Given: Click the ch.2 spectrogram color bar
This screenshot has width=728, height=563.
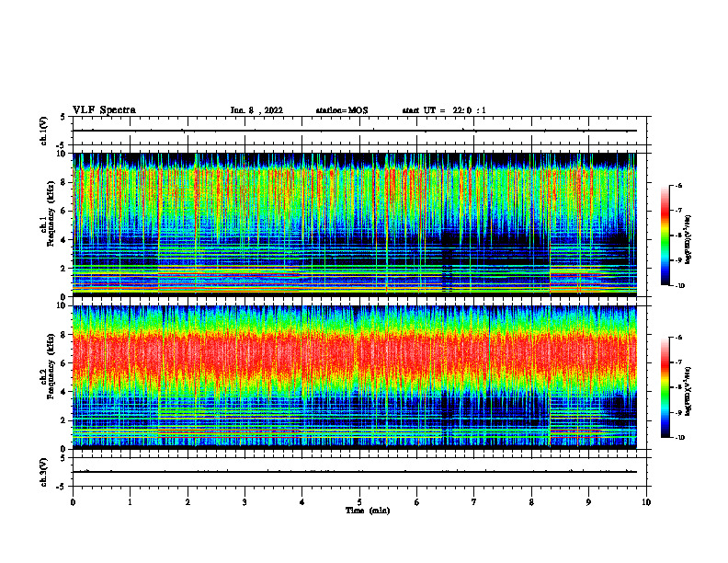Looking at the screenshot, I should pos(665,387).
